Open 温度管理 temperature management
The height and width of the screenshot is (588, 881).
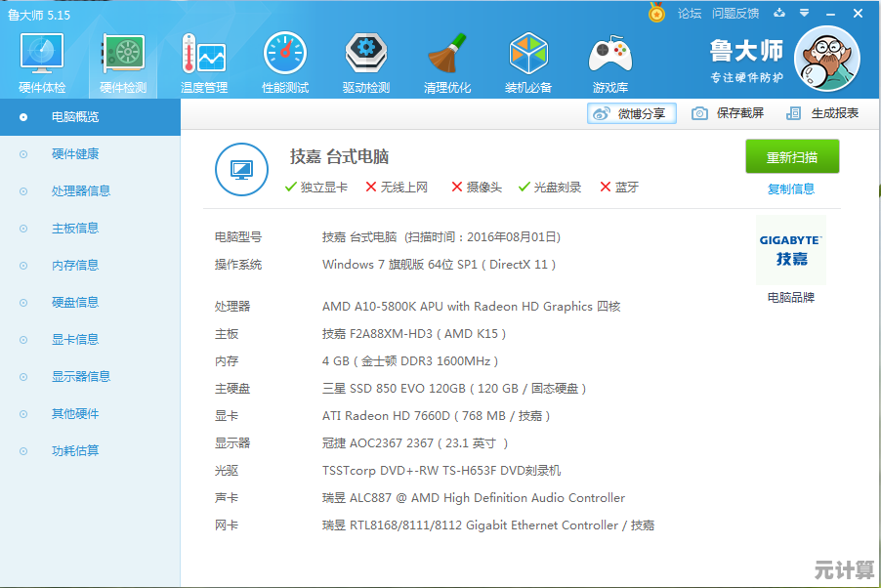(x=203, y=62)
